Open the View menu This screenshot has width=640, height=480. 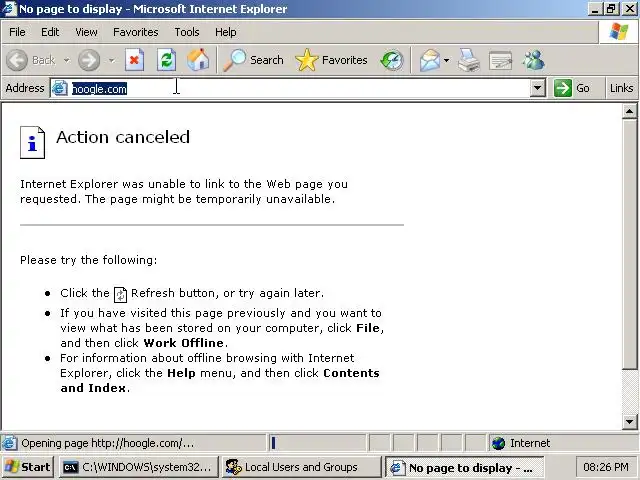coord(86,32)
